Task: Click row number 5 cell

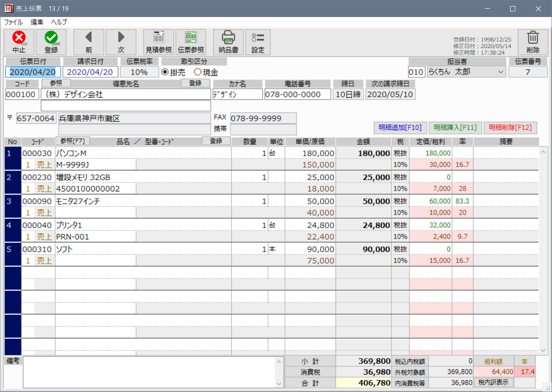Action: pyautogui.click(x=13, y=255)
